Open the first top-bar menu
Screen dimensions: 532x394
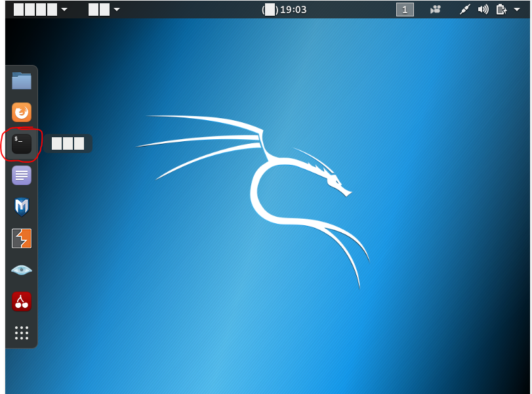tap(41, 9)
